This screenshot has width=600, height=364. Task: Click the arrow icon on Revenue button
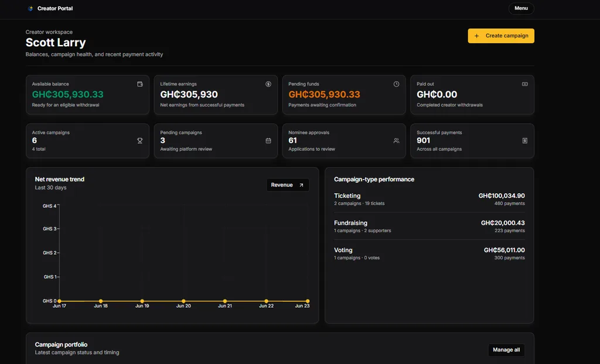coord(301,185)
